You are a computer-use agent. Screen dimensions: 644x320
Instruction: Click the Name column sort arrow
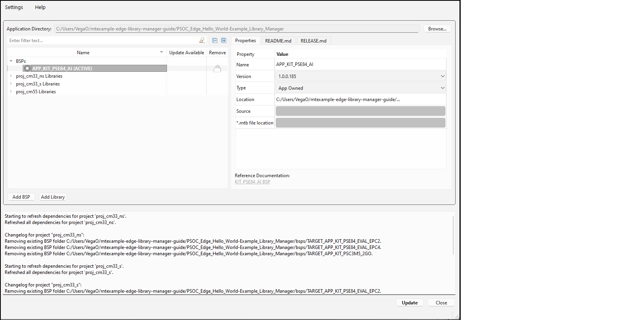pos(161,52)
